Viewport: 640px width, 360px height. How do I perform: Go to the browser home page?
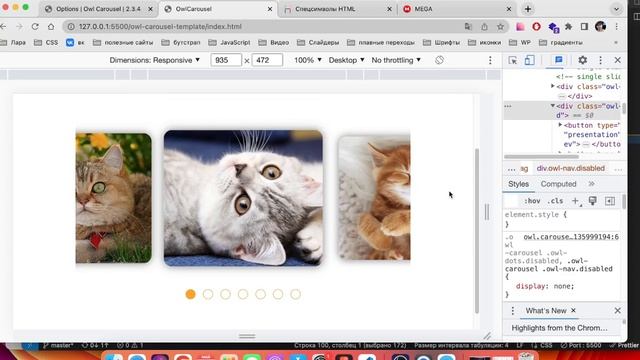pyautogui.click(x=51, y=27)
